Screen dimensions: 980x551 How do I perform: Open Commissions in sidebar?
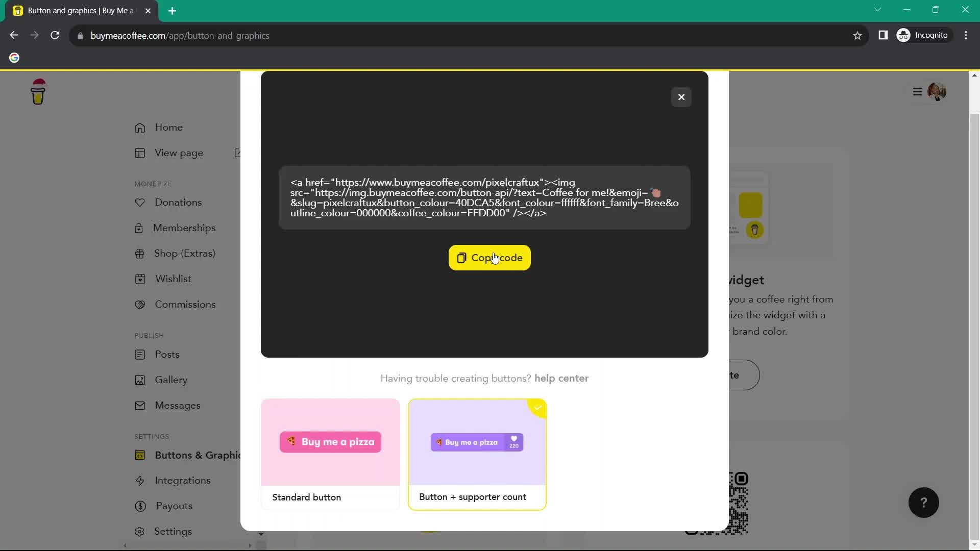(185, 304)
